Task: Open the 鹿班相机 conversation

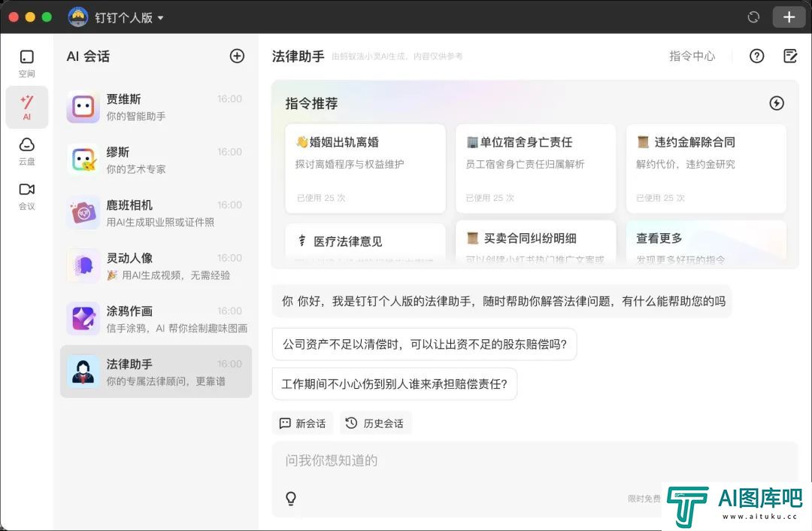Action: tap(156, 213)
